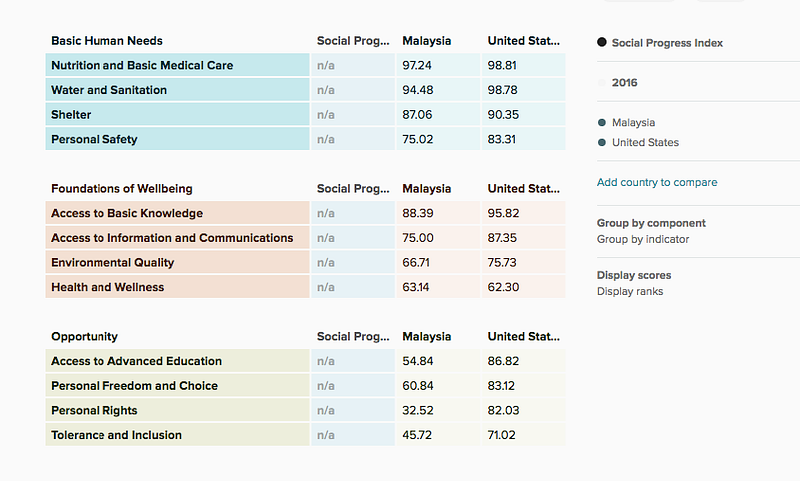Click the dot icon next to Malaysia
Viewport: 800px width, 481px height.
pos(602,123)
